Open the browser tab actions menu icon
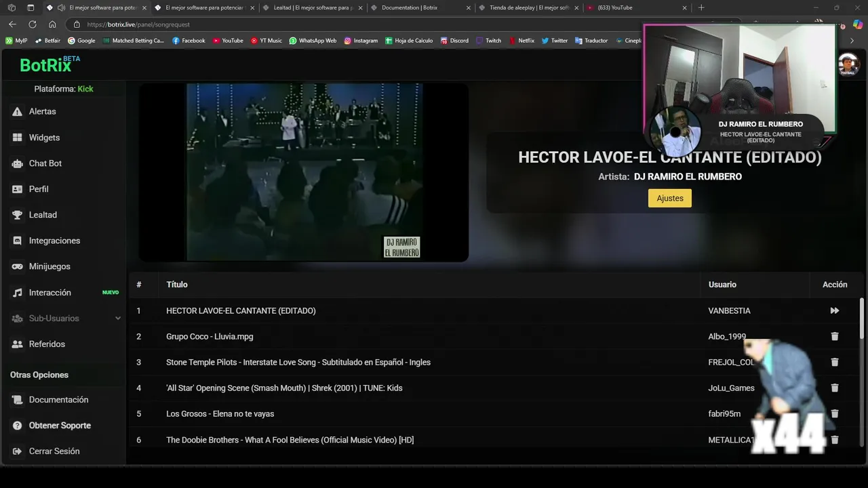Screen dimensions: 868x488 (x=31, y=7)
